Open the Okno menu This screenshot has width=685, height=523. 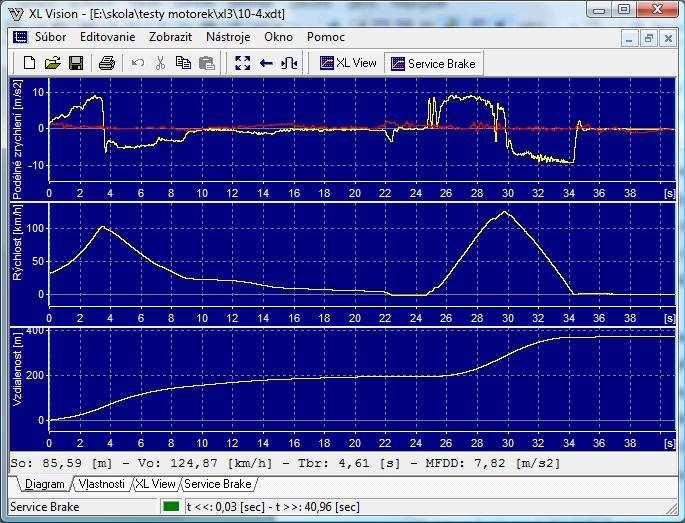278,37
